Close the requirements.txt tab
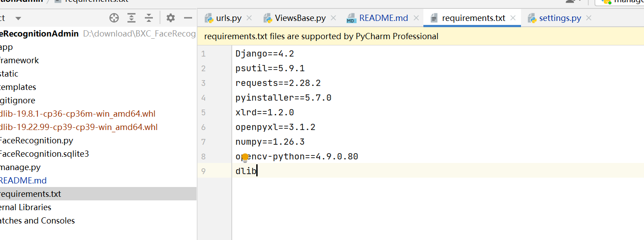The width and height of the screenshot is (644, 240). 513,18
